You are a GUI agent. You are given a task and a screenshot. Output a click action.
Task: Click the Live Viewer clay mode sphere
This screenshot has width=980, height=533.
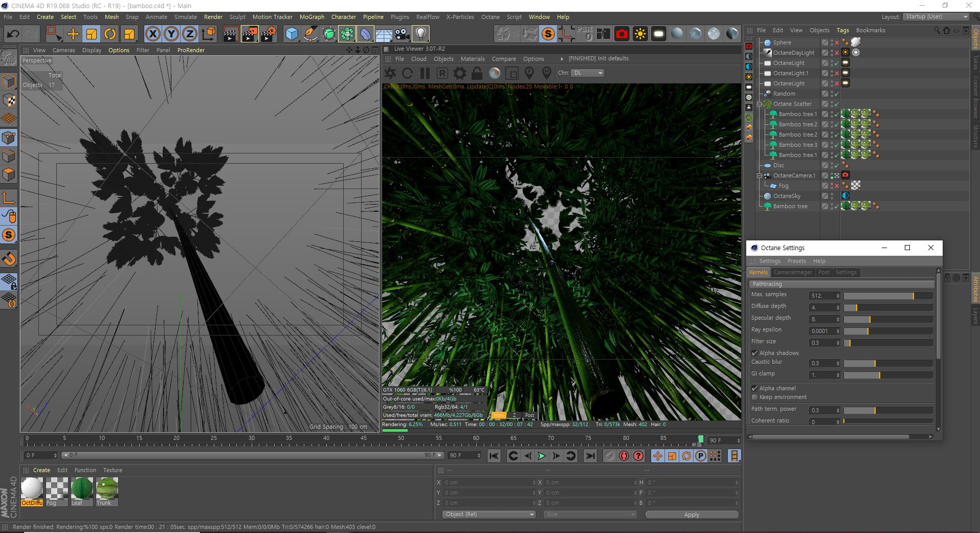(495, 73)
